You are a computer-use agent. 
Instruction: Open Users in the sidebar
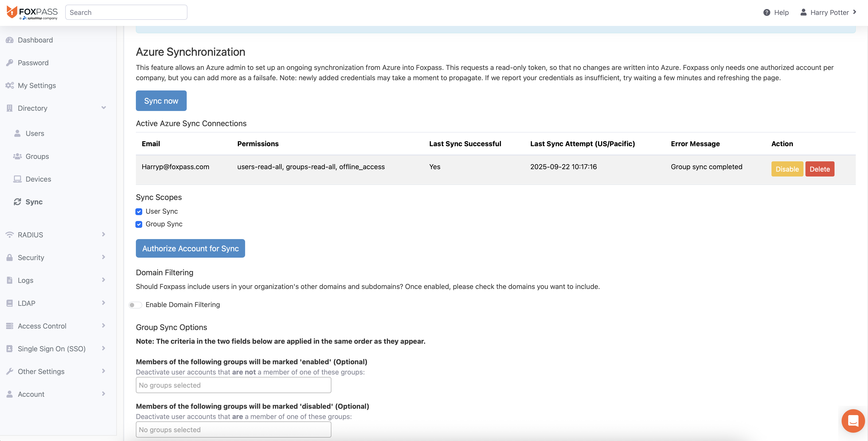(x=35, y=133)
